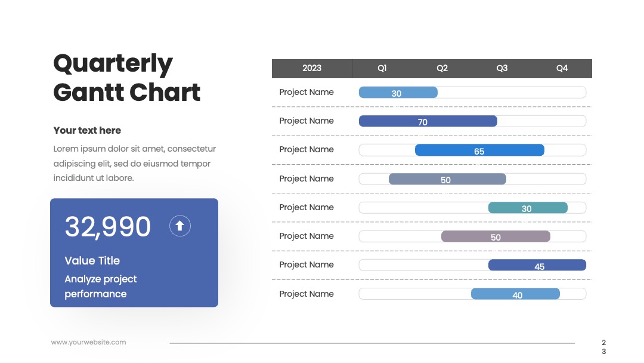Screen dimensions: 644x363
Task: Select the 32,990 value figure
Action: click(x=107, y=226)
